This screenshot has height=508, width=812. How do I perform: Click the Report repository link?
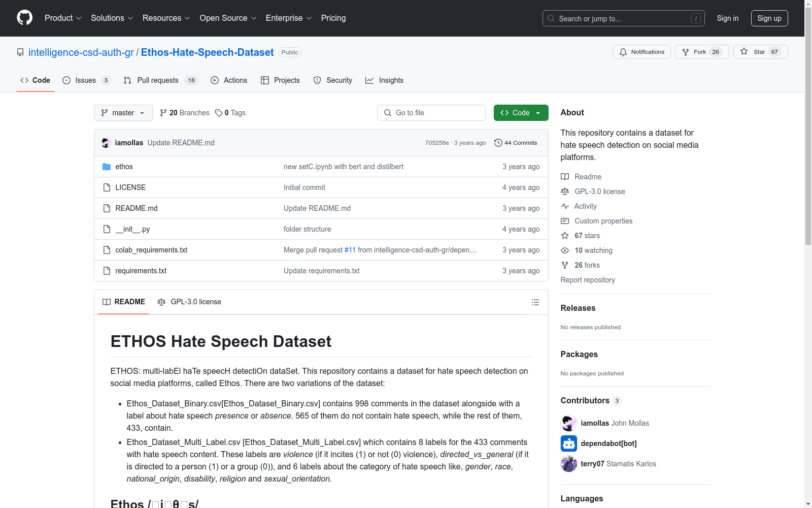pos(588,280)
